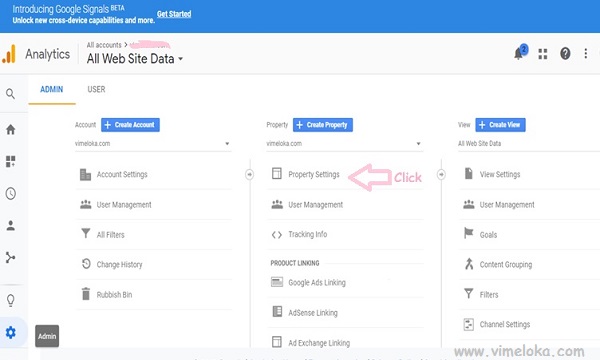The image size is (600, 360).
Task: Open Ad Exchange Linking text link
Action: coord(319,343)
